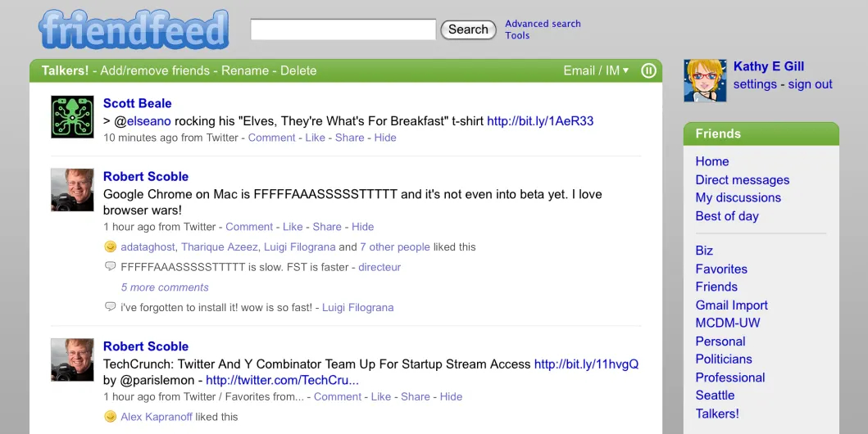Open the settings link
868x434 pixels.
coord(755,84)
